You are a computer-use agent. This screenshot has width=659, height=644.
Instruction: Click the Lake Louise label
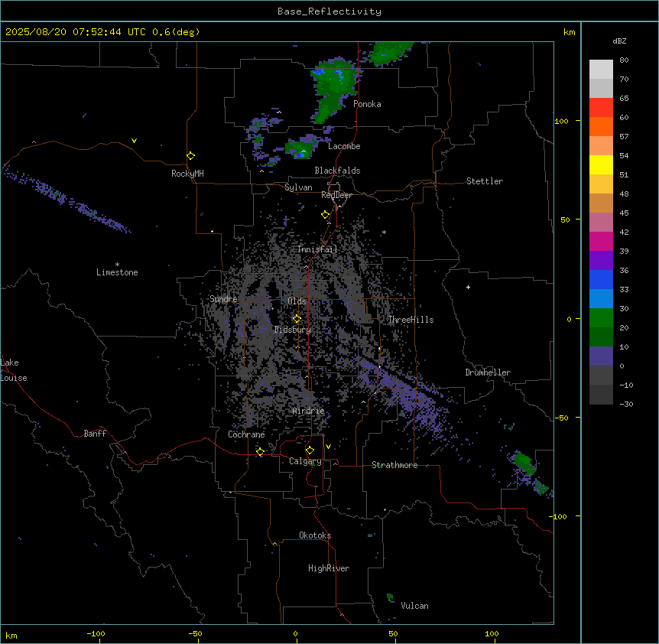pos(14,370)
